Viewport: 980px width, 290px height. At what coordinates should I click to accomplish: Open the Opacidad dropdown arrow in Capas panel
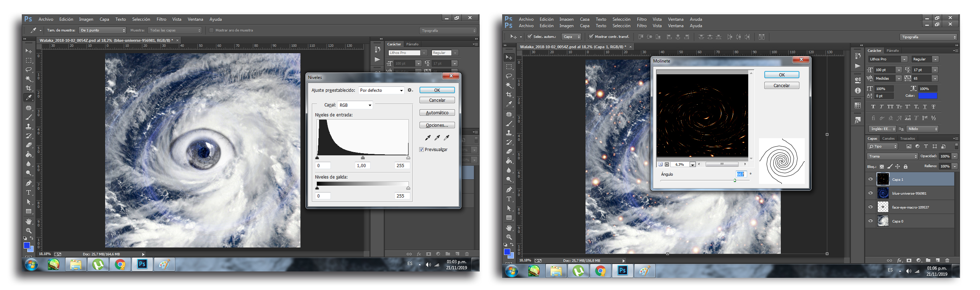[x=955, y=156]
